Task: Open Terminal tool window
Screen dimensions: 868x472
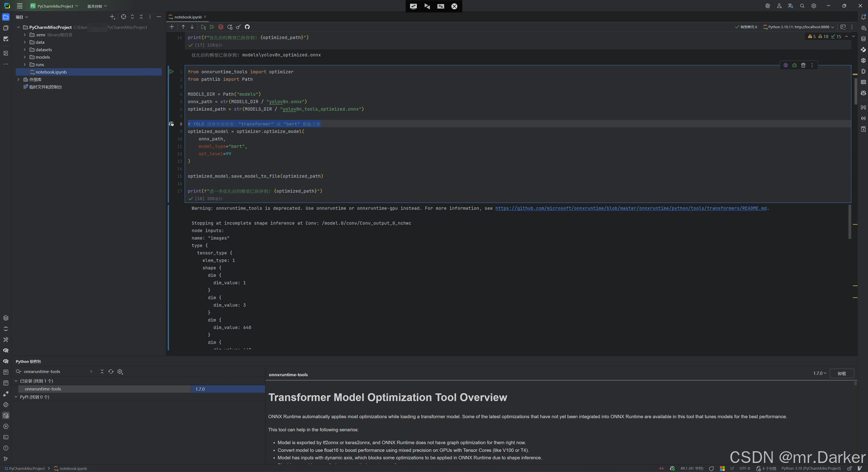Action: tap(6, 437)
